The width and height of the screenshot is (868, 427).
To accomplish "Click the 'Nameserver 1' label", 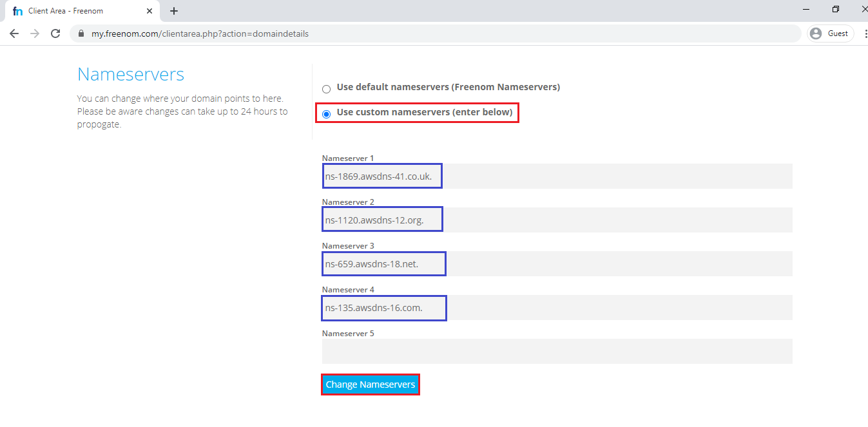I will pos(348,158).
